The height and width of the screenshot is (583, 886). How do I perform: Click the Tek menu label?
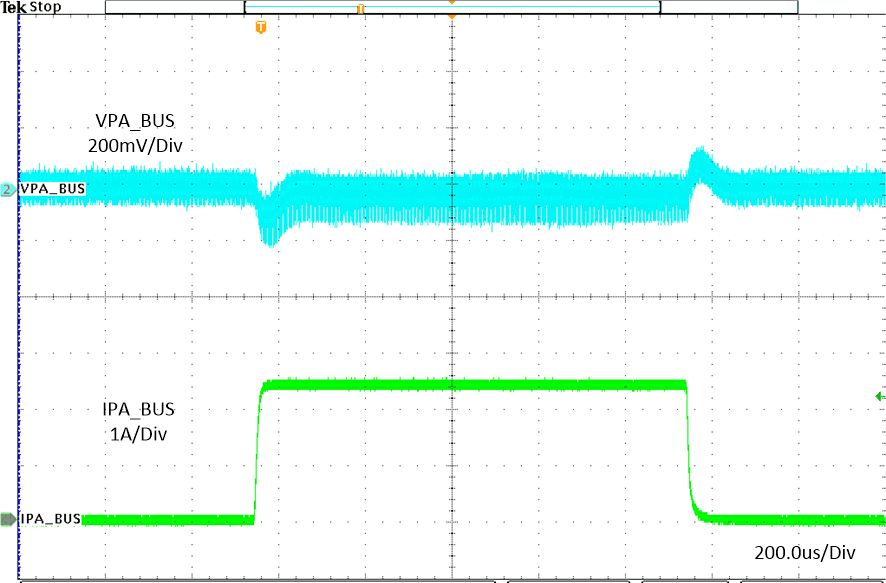(x=14, y=7)
